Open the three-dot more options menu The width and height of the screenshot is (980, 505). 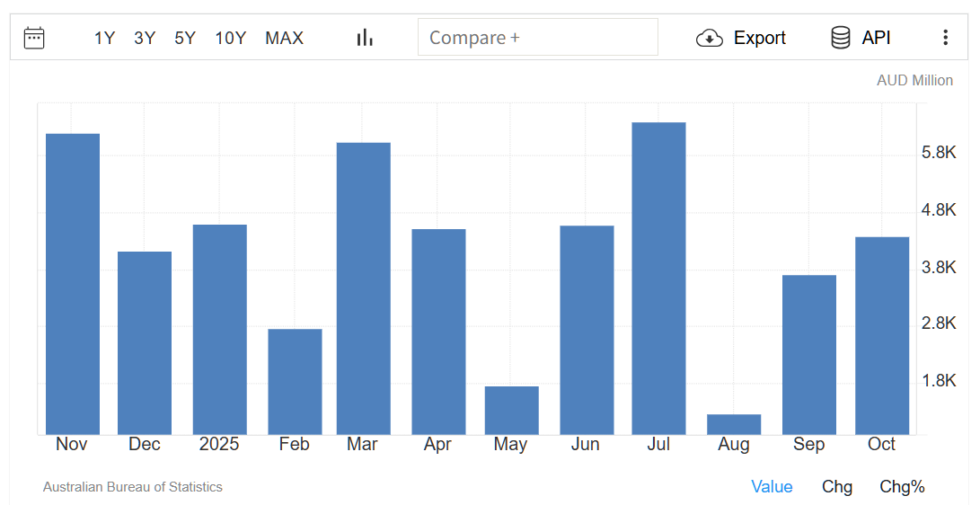pos(945,38)
